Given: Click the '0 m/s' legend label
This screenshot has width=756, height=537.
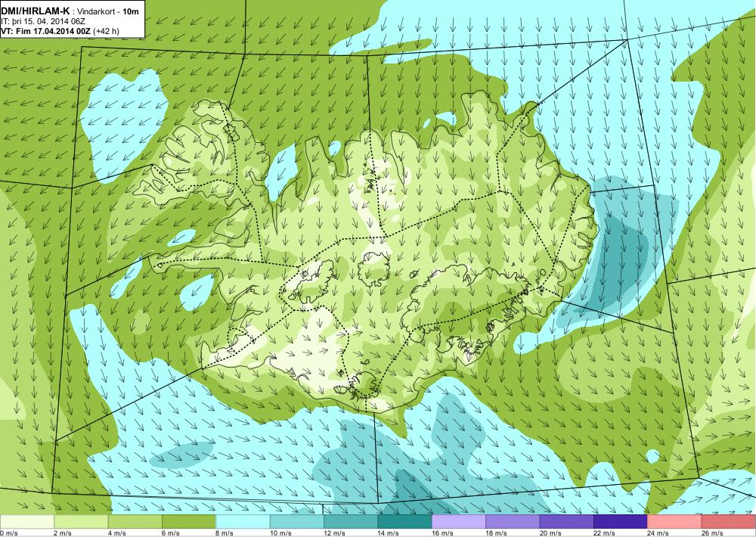Looking at the screenshot, I should [x=9, y=532].
